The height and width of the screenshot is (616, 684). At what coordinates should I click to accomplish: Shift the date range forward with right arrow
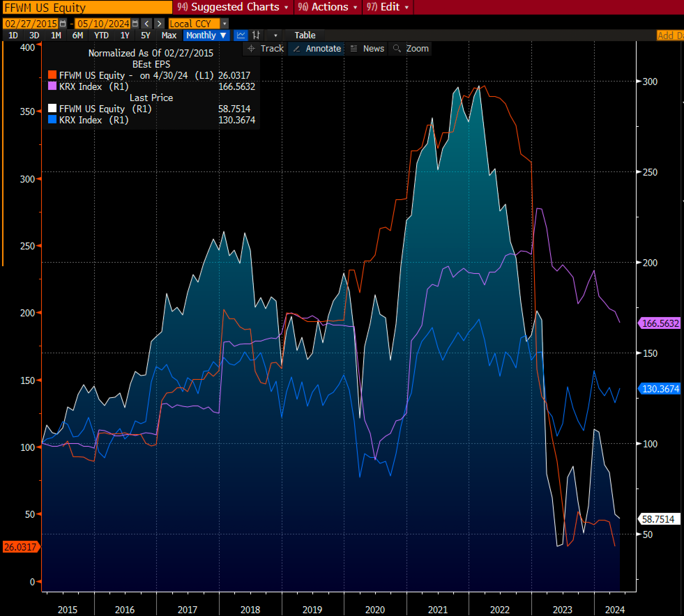click(x=159, y=24)
